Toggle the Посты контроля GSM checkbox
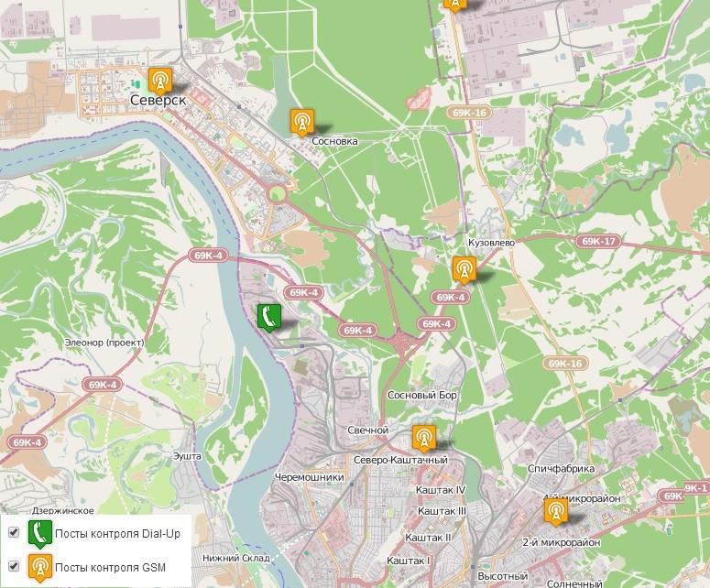This screenshot has width=710, height=588. point(14,566)
